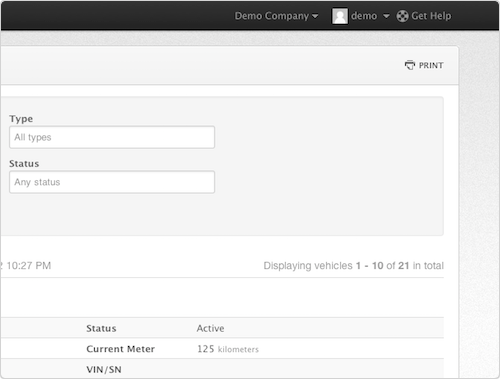Image resolution: width=500 pixels, height=379 pixels.
Task: Click the demo user avatar icon
Action: [x=340, y=16]
